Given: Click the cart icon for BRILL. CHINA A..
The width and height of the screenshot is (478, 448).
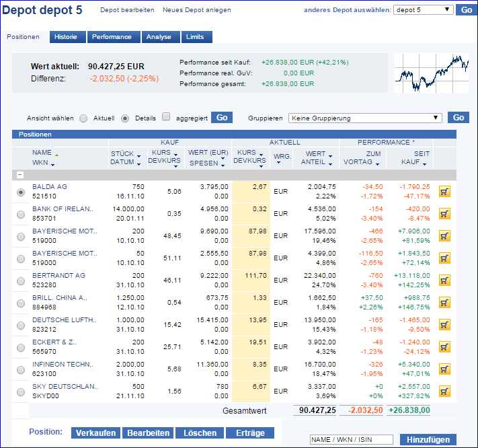Looking at the screenshot, I should (444, 303).
